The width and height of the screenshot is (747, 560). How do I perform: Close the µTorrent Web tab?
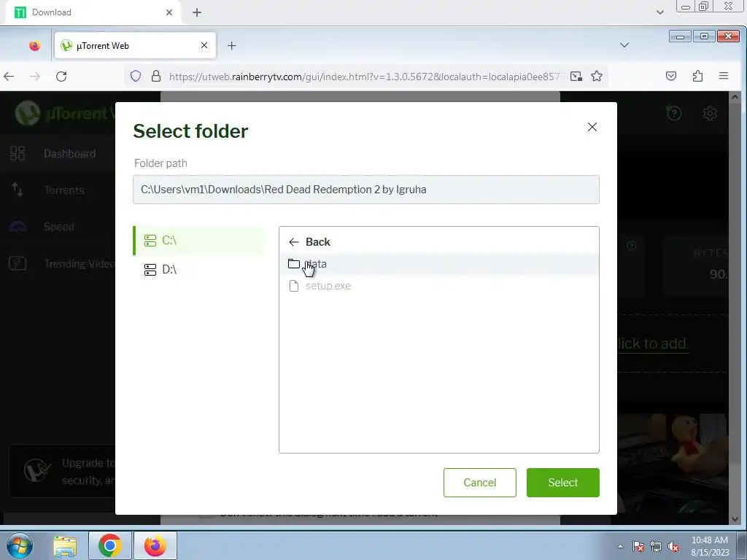coord(204,45)
